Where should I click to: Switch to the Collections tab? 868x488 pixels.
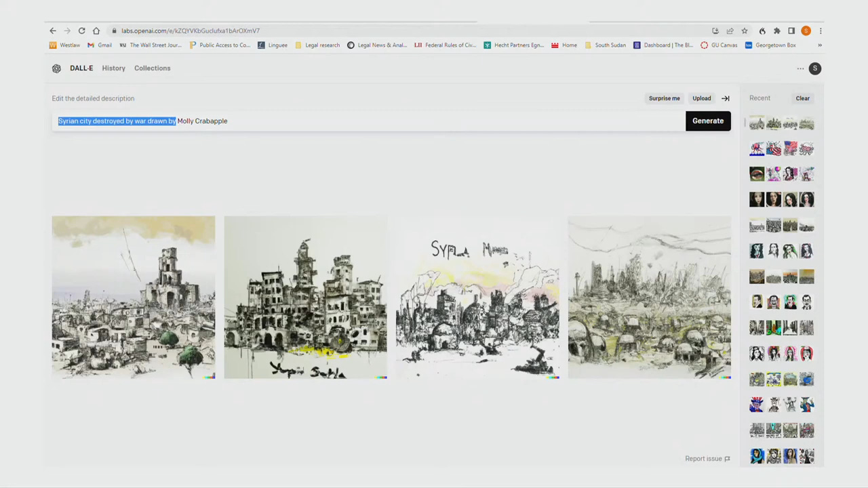pos(153,68)
